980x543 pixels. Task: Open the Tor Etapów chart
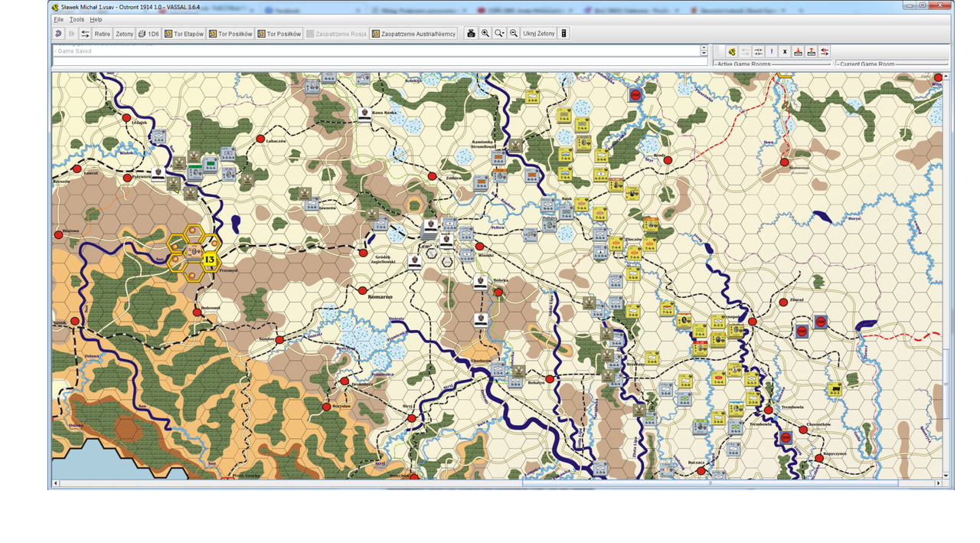coord(184,34)
